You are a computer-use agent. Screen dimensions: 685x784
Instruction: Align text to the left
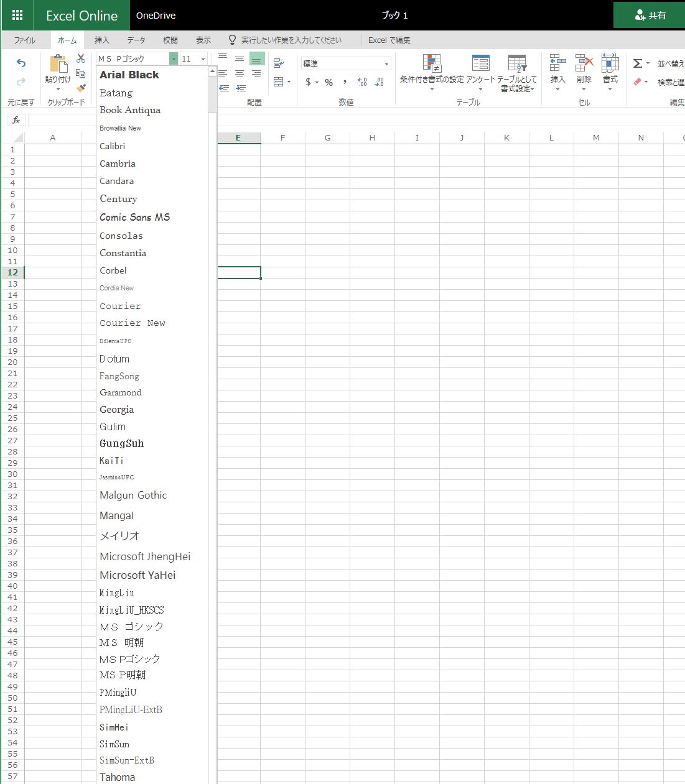click(223, 73)
